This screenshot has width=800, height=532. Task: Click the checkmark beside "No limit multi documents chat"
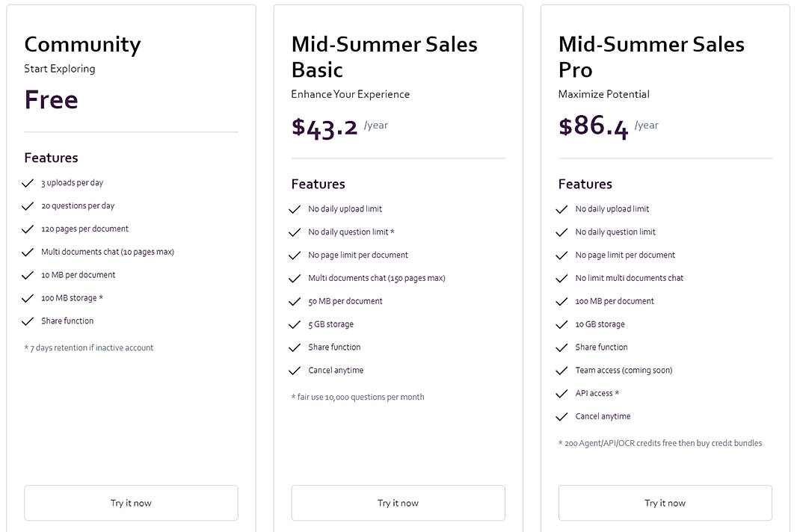pyautogui.click(x=561, y=278)
